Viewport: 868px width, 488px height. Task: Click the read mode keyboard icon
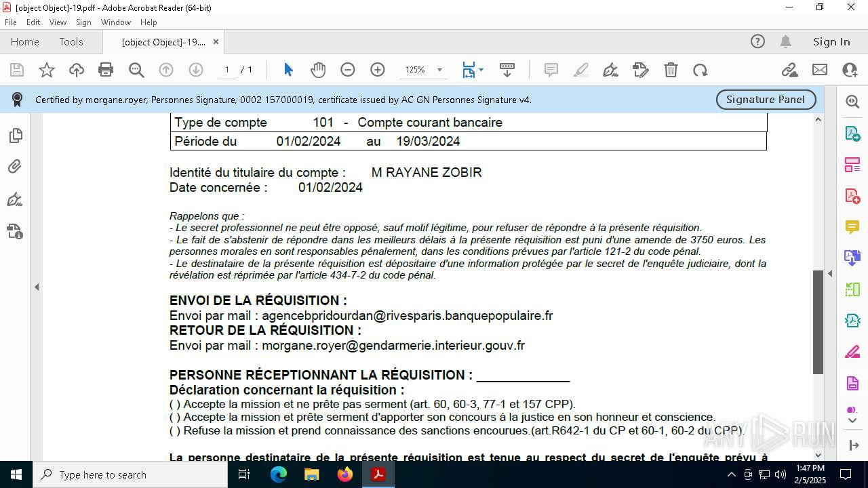tap(507, 70)
